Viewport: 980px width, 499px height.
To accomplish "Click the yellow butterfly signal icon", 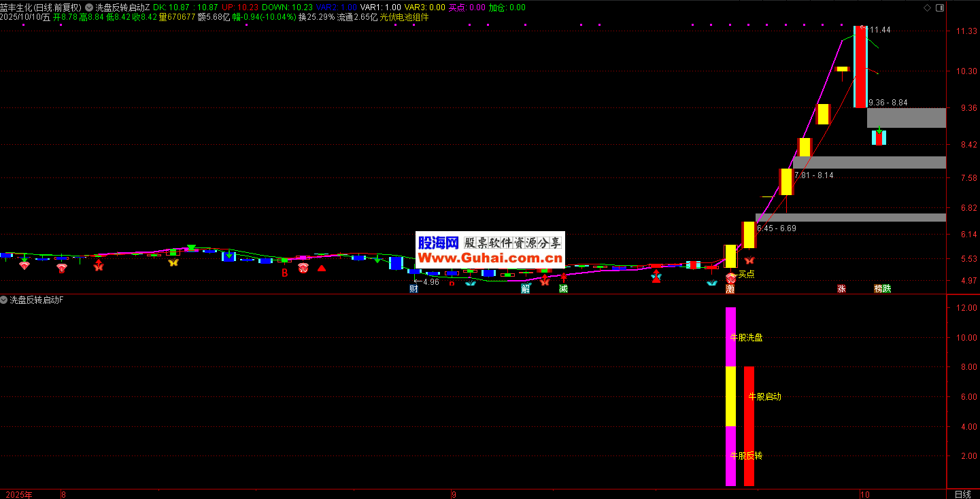I will tap(173, 262).
